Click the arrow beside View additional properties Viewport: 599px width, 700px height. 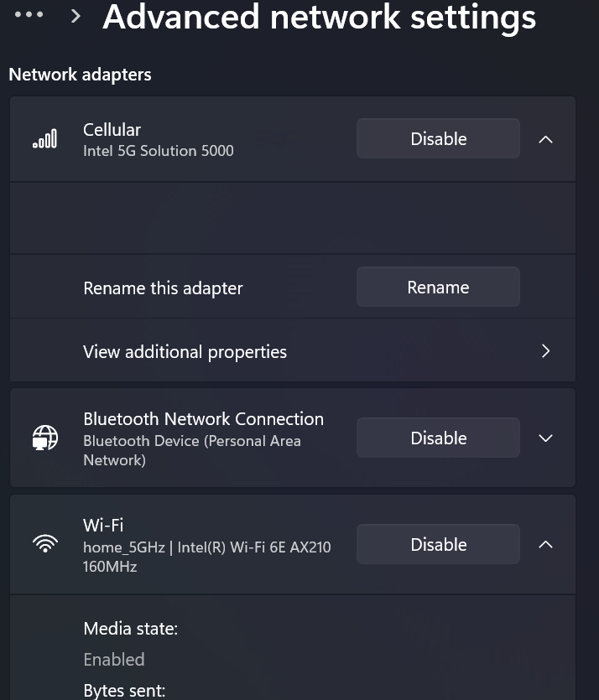pos(545,351)
